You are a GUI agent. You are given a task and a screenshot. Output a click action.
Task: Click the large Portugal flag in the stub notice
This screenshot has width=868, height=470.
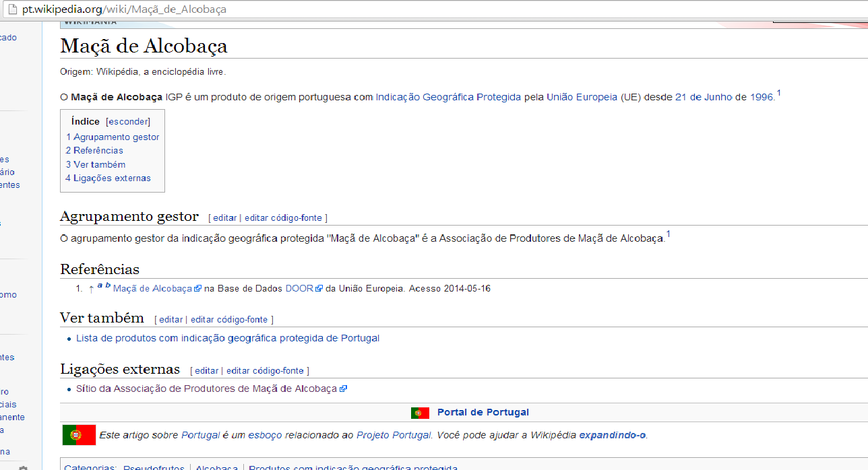79,435
